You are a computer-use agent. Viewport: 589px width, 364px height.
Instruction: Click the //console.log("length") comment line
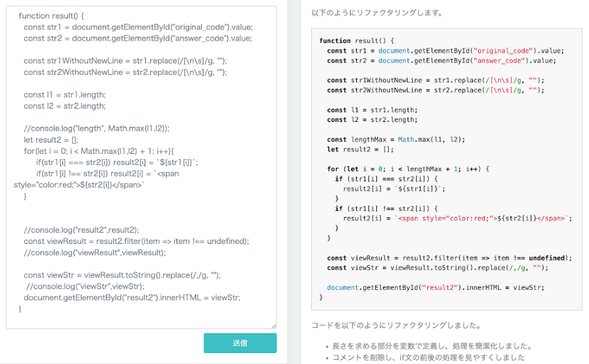coord(96,128)
